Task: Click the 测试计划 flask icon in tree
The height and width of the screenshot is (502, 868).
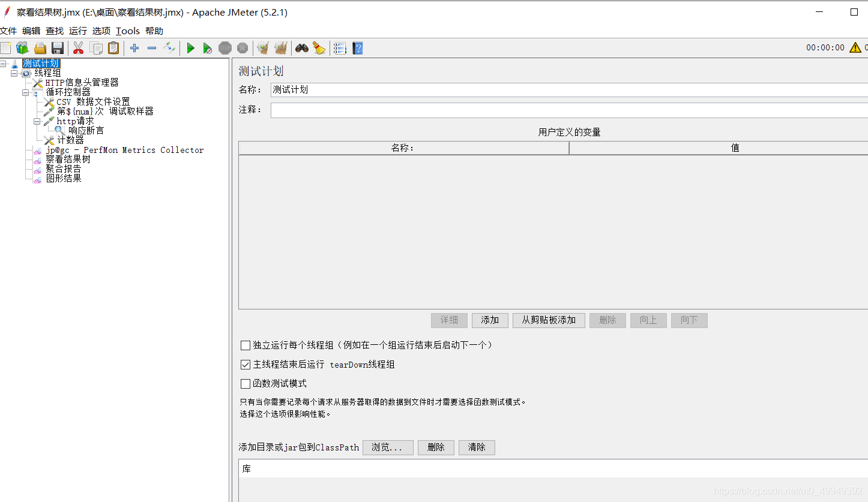Action: (x=15, y=64)
